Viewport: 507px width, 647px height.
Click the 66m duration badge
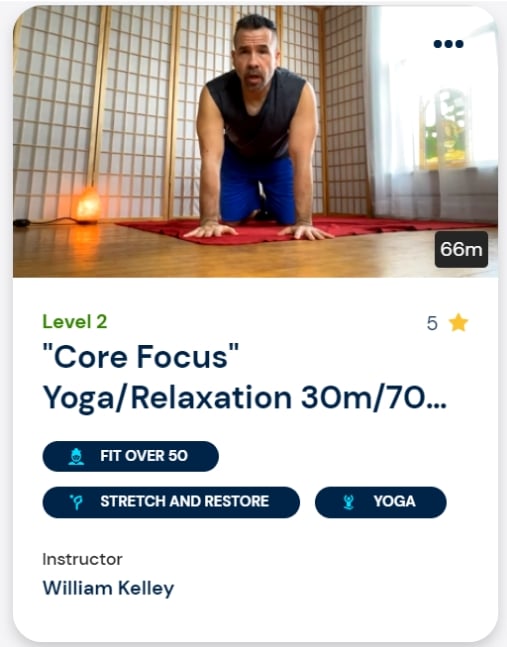pyautogui.click(x=461, y=249)
